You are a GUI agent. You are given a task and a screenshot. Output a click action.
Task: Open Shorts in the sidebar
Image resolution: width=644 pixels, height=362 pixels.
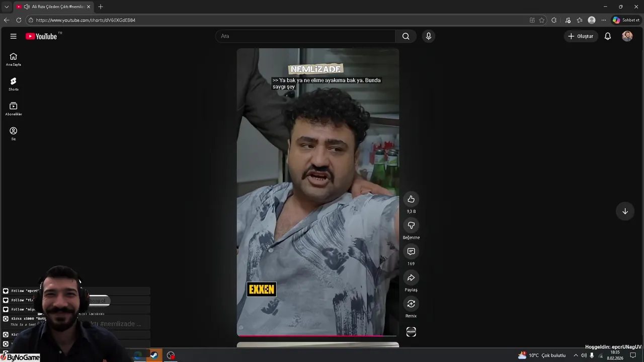(x=14, y=84)
